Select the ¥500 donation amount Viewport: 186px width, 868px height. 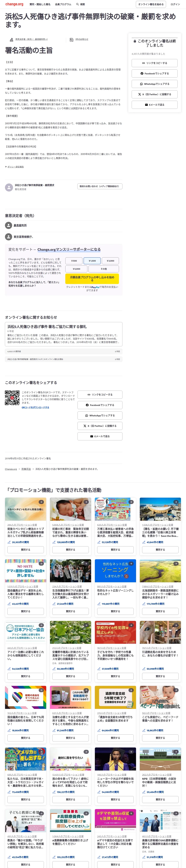[74, 261]
